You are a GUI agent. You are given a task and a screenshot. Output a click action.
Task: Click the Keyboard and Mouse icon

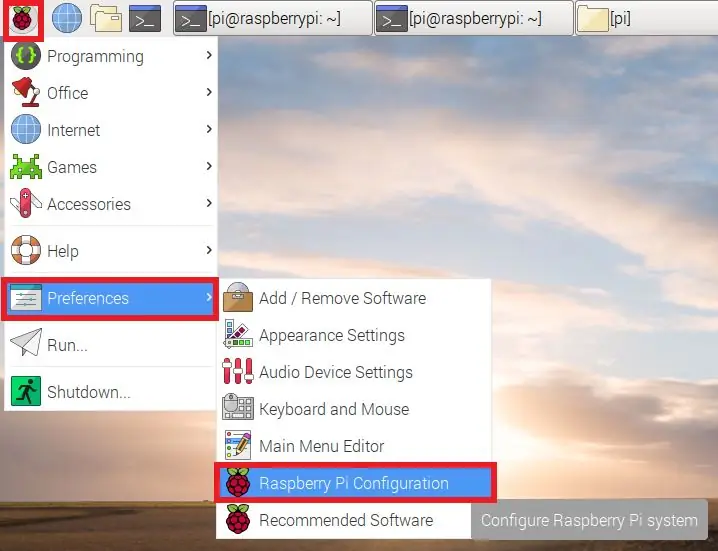238,407
